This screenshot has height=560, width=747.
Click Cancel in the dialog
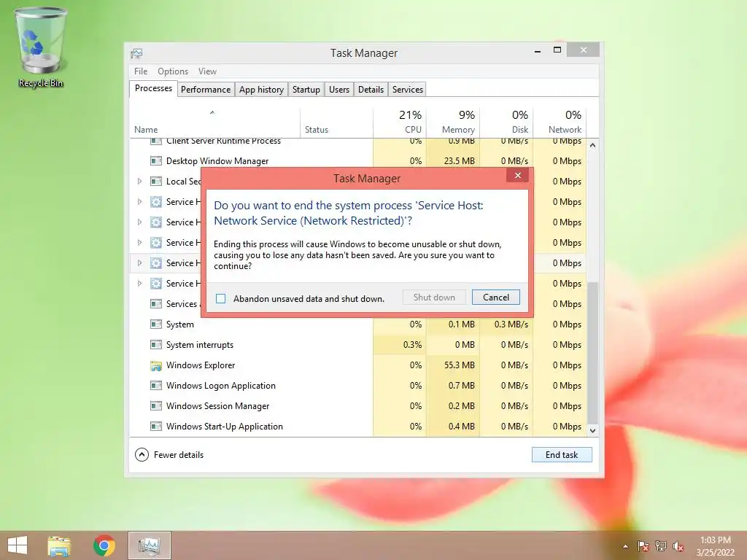click(496, 297)
